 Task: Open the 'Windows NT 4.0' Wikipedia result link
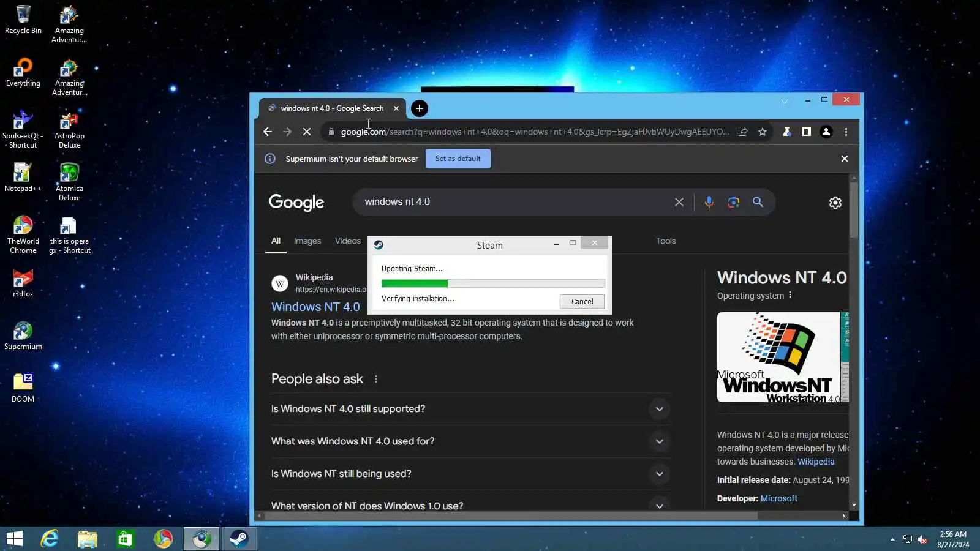(x=315, y=307)
